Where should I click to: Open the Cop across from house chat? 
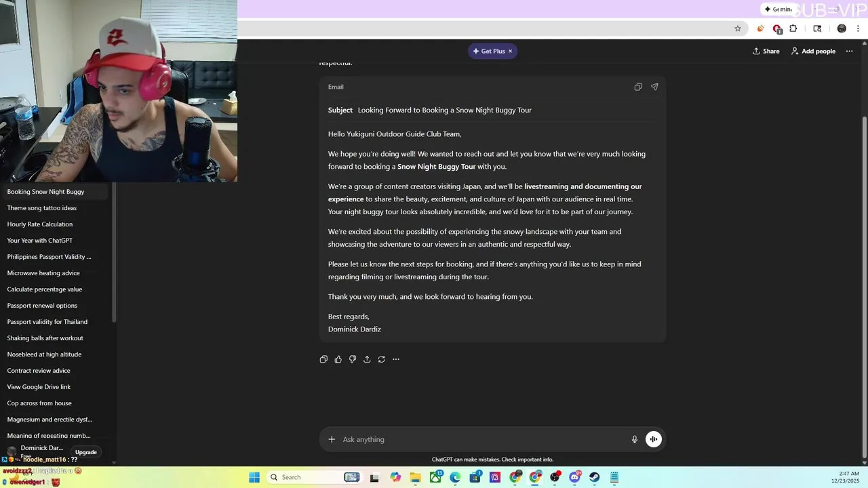[x=54, y=403]
